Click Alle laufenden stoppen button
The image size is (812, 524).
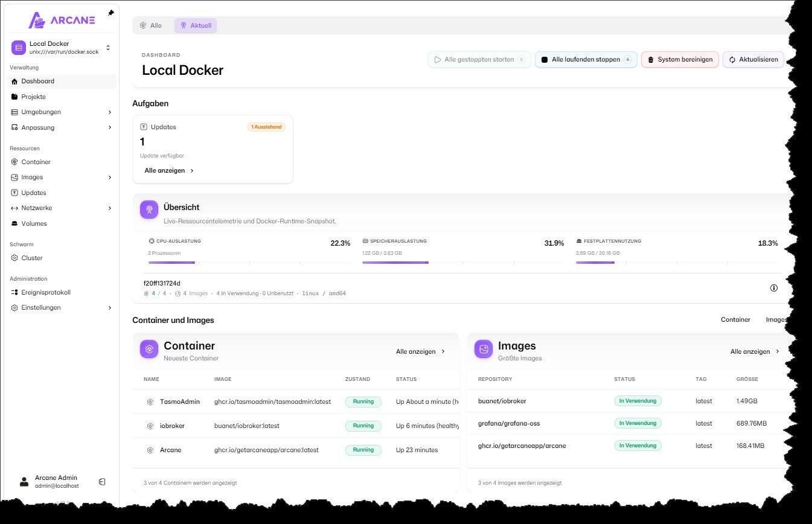click(x=586, y=60)
